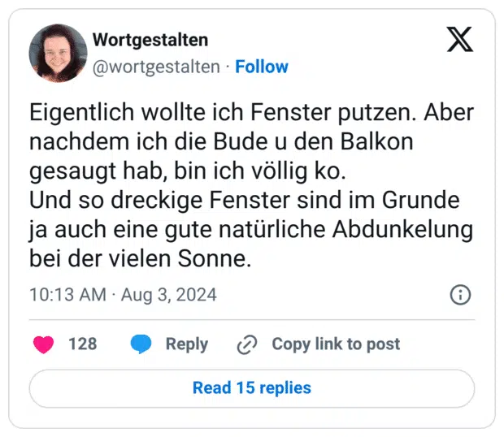Image resolution: width=504 pixels, height=437 pixels.
Task: Open the @wortgestalten handle link
Action: [156, 67]
